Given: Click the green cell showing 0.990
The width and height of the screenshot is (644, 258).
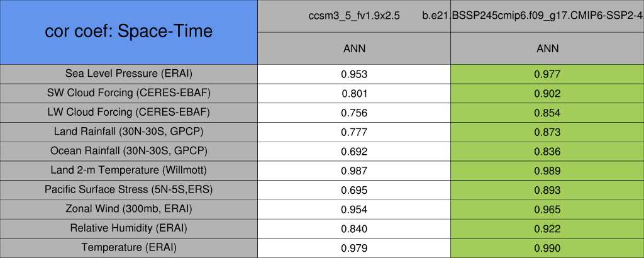Looking at the screenshot, I should click(x=547, y=248).
